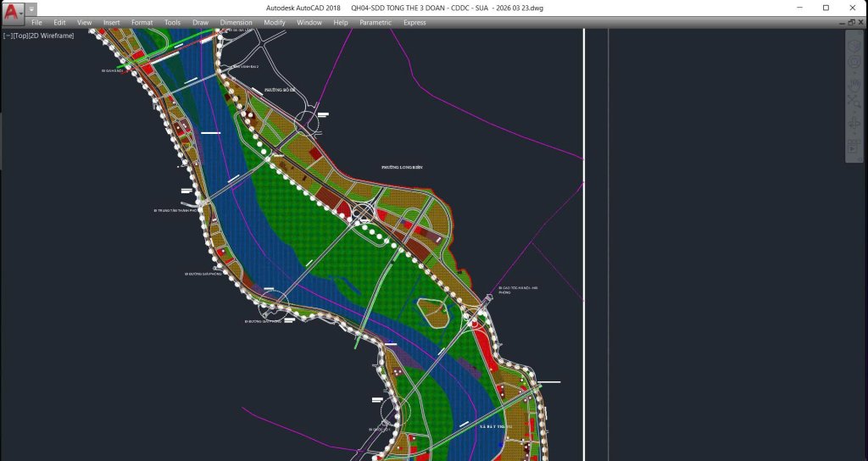Screen dimensions: 868x461
Task: Select the ĐI CAO TỐC HÀ NỘI label
Action: pyautogui.click(x=518, y=290)
